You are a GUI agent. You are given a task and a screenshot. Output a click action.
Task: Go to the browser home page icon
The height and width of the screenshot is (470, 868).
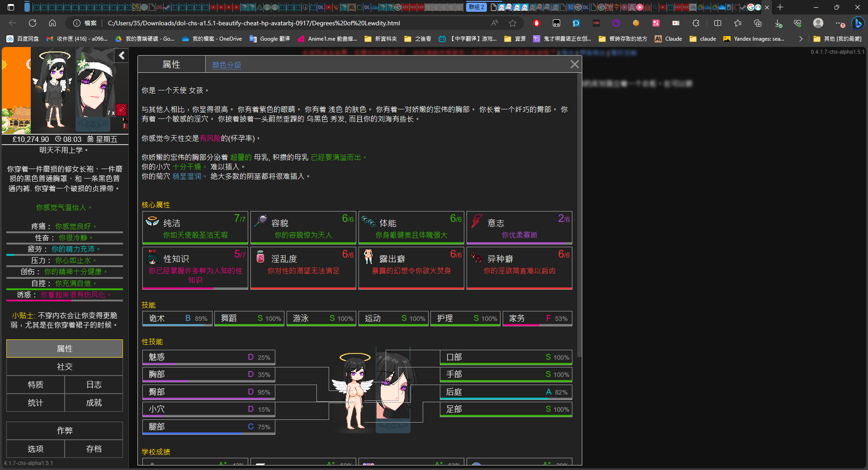52,23
